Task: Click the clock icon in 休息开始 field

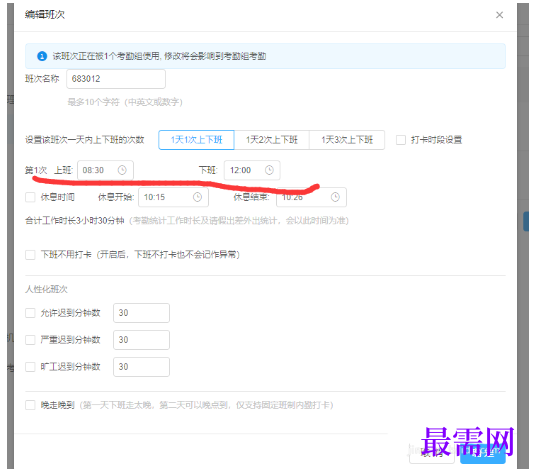Action: pyautogui.click(x=197, y=197)
